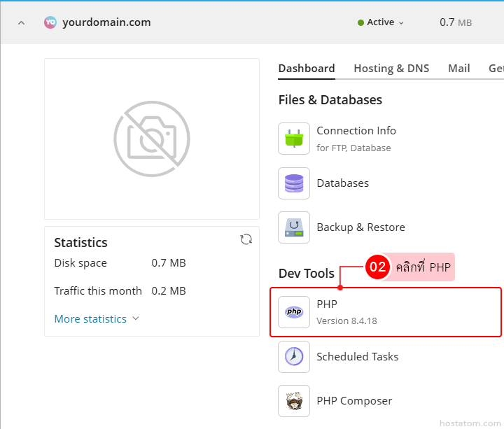
Task: Open the Backup & Restore link
Action: [x=360, y=227]
